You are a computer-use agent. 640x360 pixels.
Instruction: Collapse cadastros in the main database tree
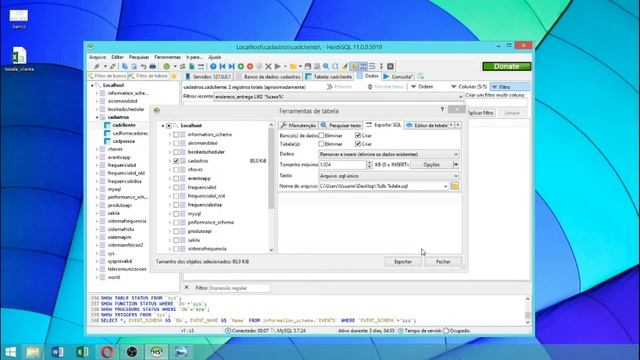click(x=97, y=117)
